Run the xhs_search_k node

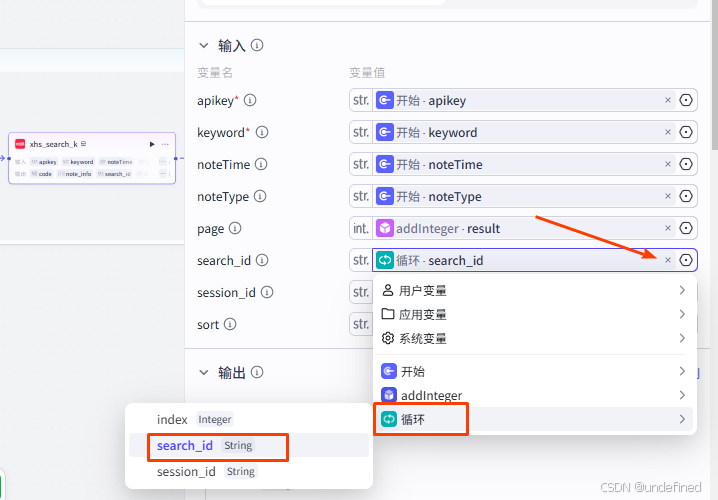coord(152,144)
